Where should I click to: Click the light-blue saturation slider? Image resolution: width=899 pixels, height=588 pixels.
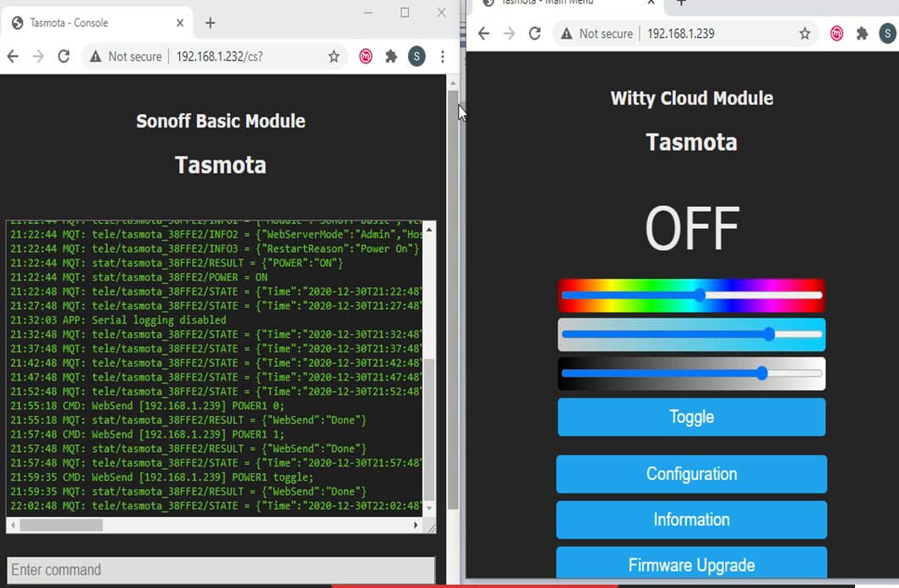coord(691,334)
